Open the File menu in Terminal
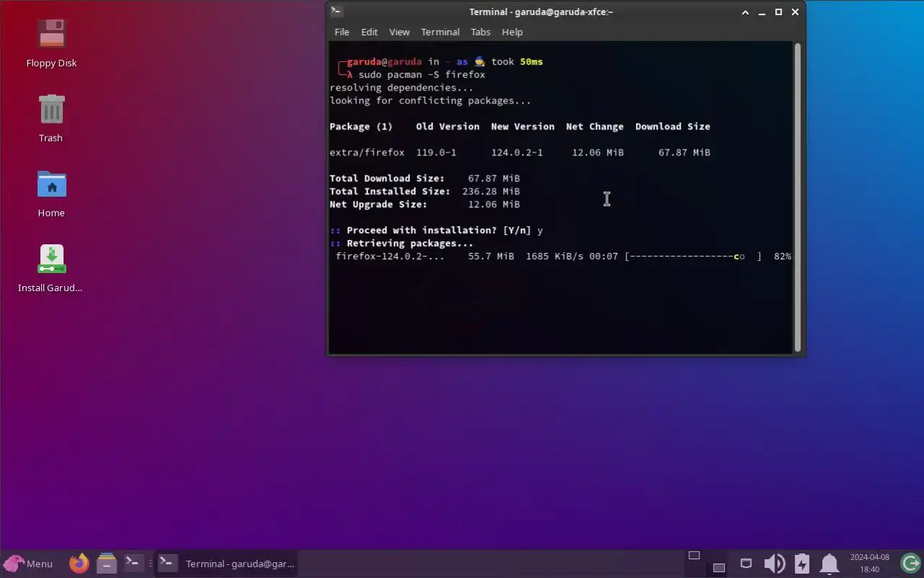This screenshot has height=578, width=924. [342, 32]
